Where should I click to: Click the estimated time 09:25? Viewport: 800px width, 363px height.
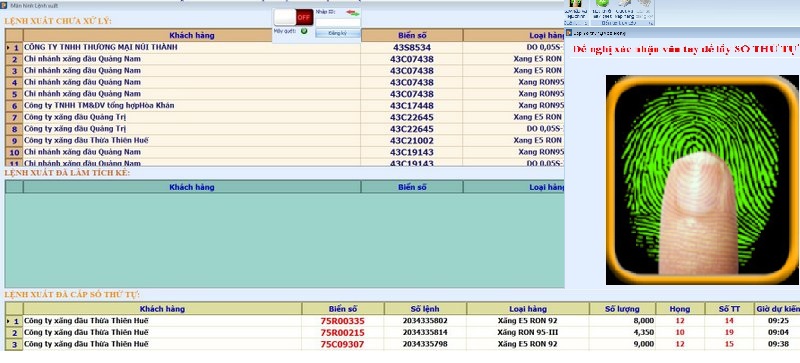coord(778,321)
